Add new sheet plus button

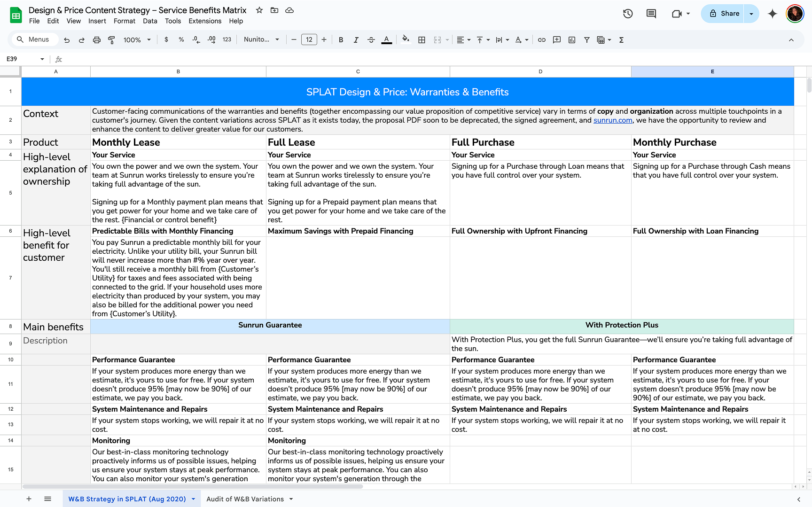(29, 499)
